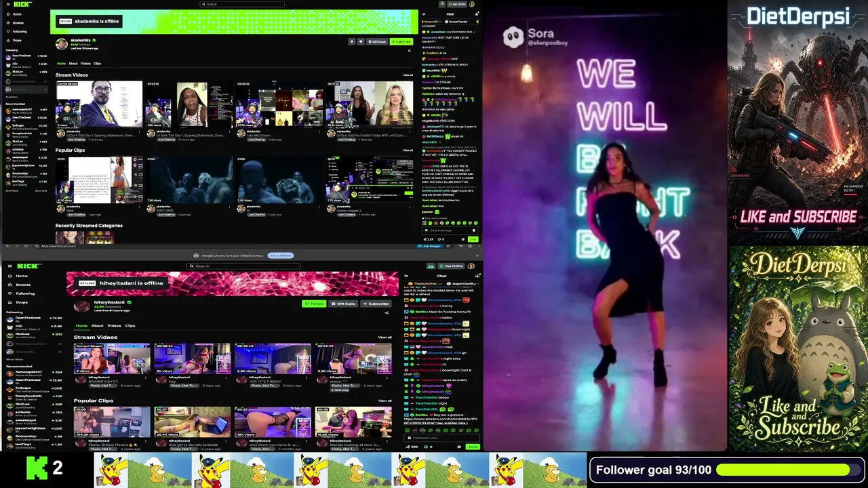
Task: Click Gift Subs on hiheyitsdani channel
Action: [343, 304]
